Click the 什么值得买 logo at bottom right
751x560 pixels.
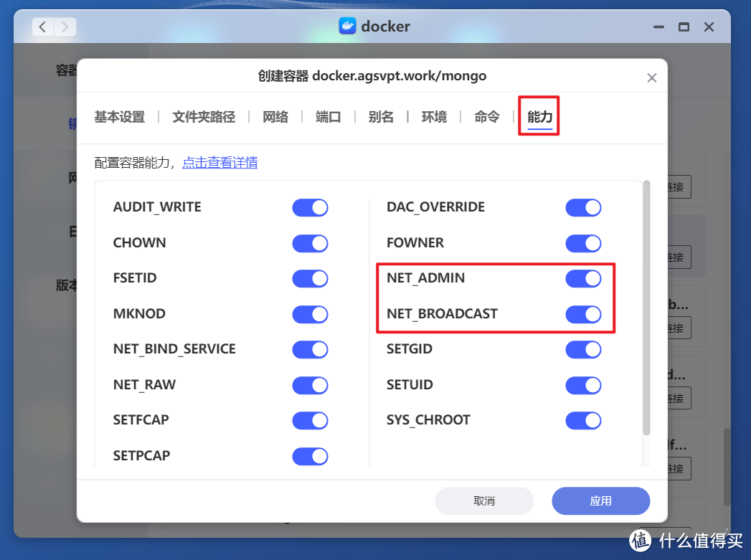(x=686, y=541)
